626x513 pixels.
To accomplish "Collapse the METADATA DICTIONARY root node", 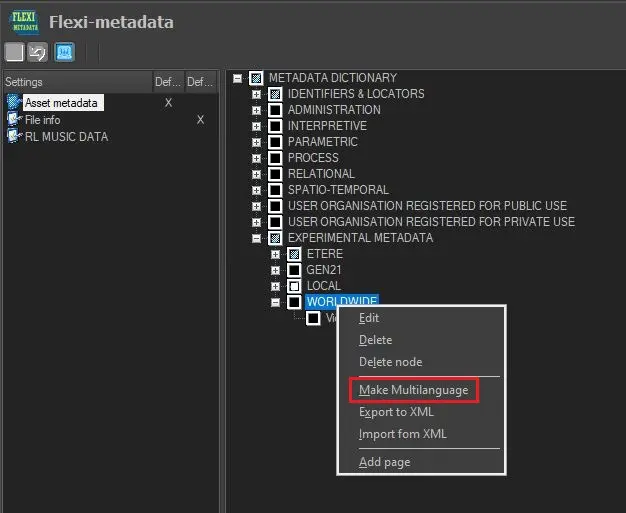I will (238, 78).
